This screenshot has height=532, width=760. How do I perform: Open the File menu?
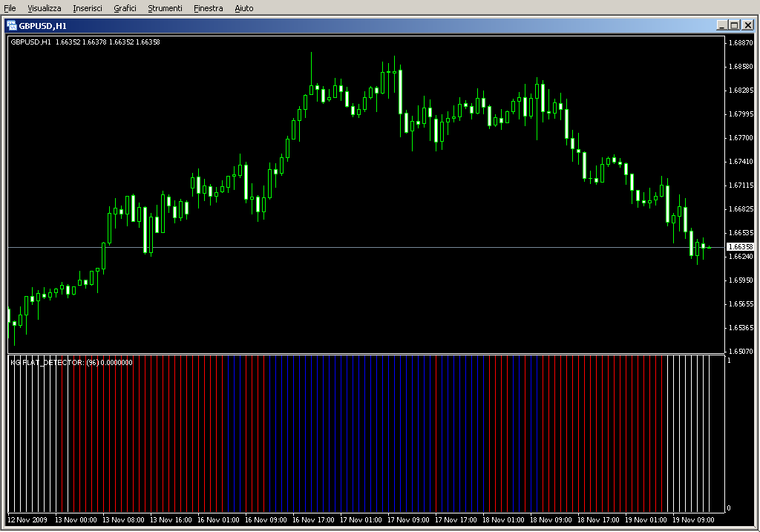point(10,8)
